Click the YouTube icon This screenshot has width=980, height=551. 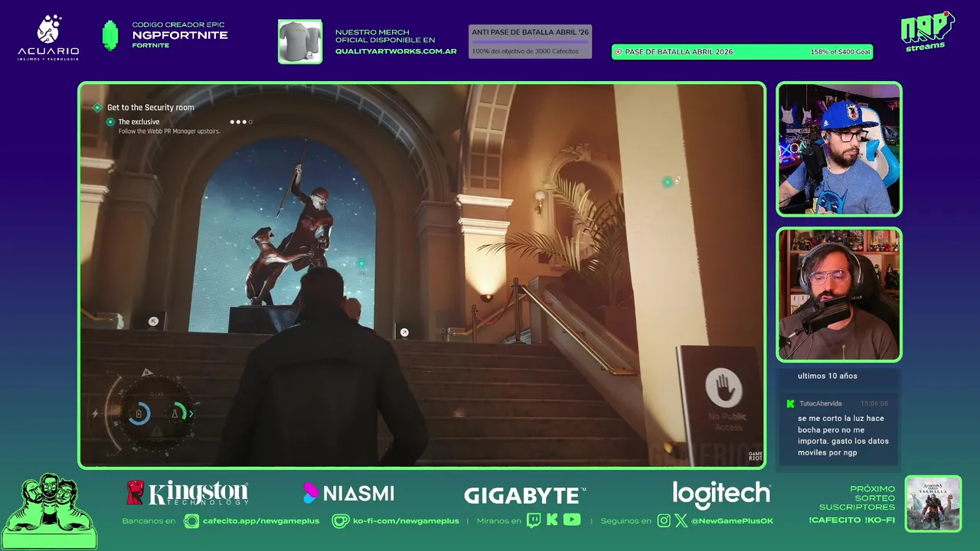pos(572,520)
